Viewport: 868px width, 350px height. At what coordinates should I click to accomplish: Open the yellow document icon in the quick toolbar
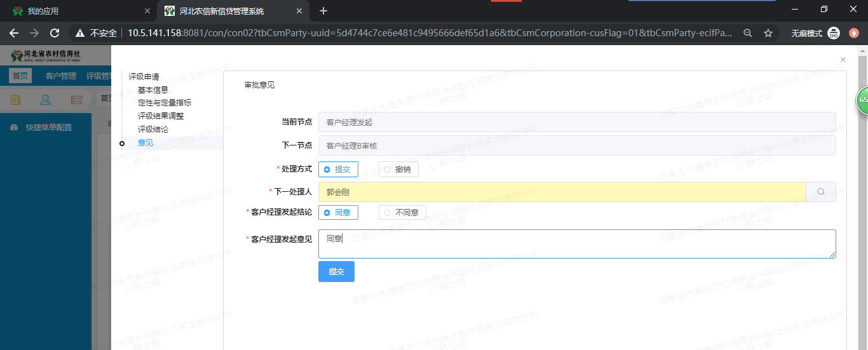click(x=15, y=99)
